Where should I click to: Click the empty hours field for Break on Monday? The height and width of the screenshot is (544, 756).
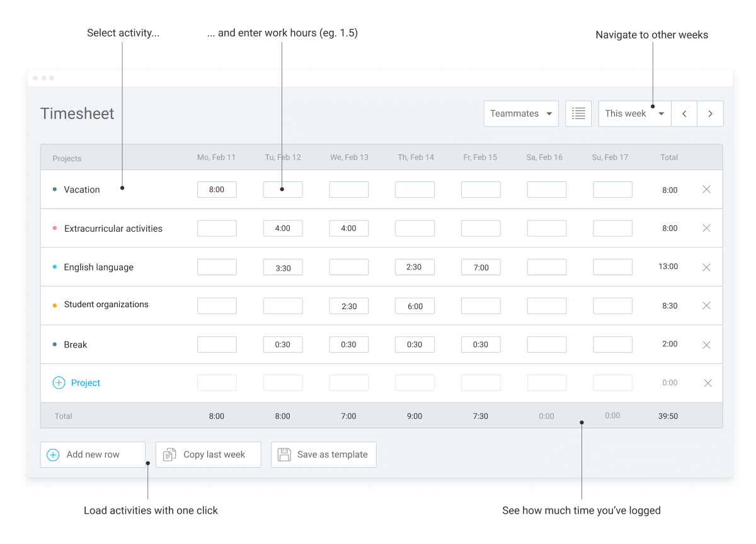point(217,344)
